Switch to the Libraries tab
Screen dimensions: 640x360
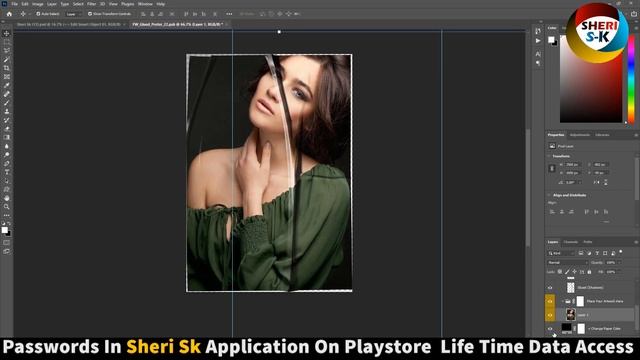602,135
